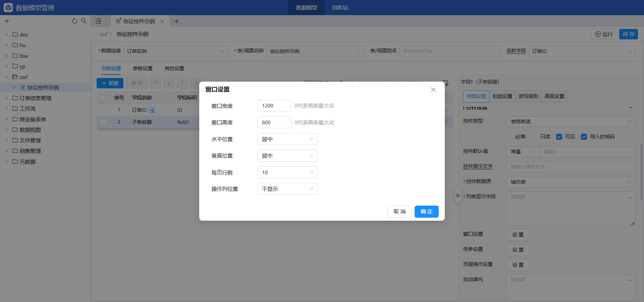Uncheck the 可见 checkbox
The image size is (644, 302).
559,137
